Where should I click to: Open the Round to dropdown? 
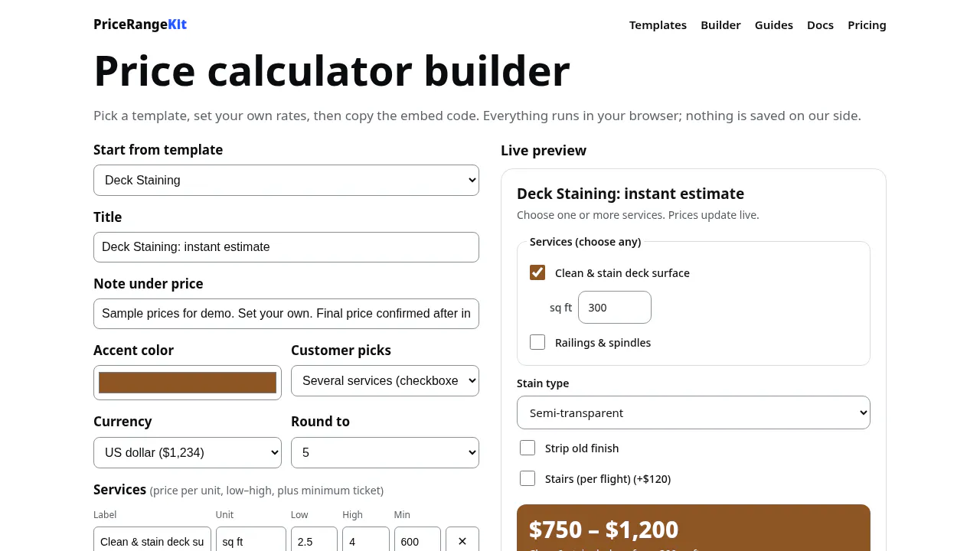click(385, 452)
